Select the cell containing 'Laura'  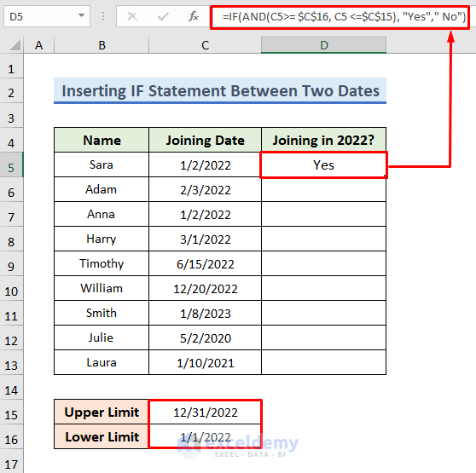coord(102,363)
